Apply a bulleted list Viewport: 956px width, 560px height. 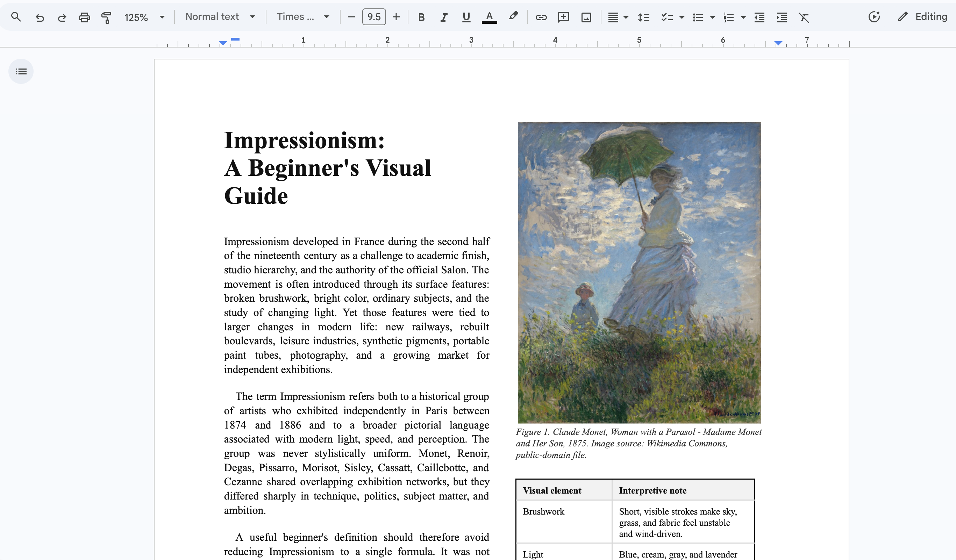coord(698,17)
